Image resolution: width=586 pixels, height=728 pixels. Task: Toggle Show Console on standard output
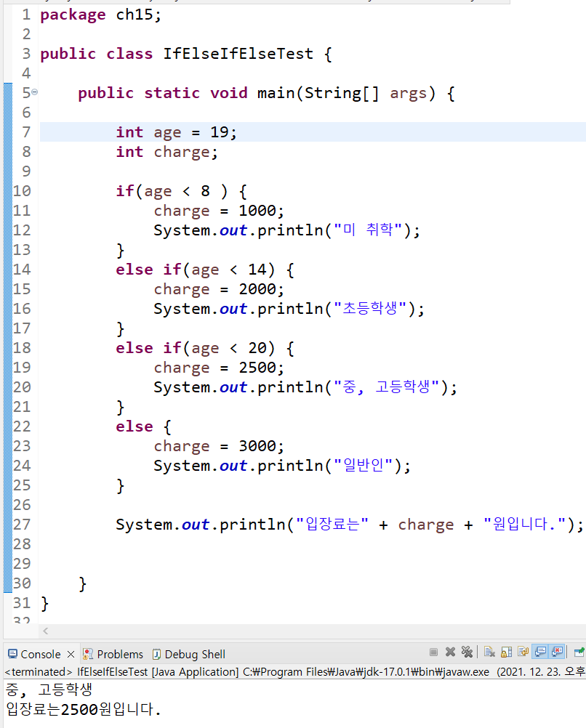pyautogui.click(x=540, y=652)
